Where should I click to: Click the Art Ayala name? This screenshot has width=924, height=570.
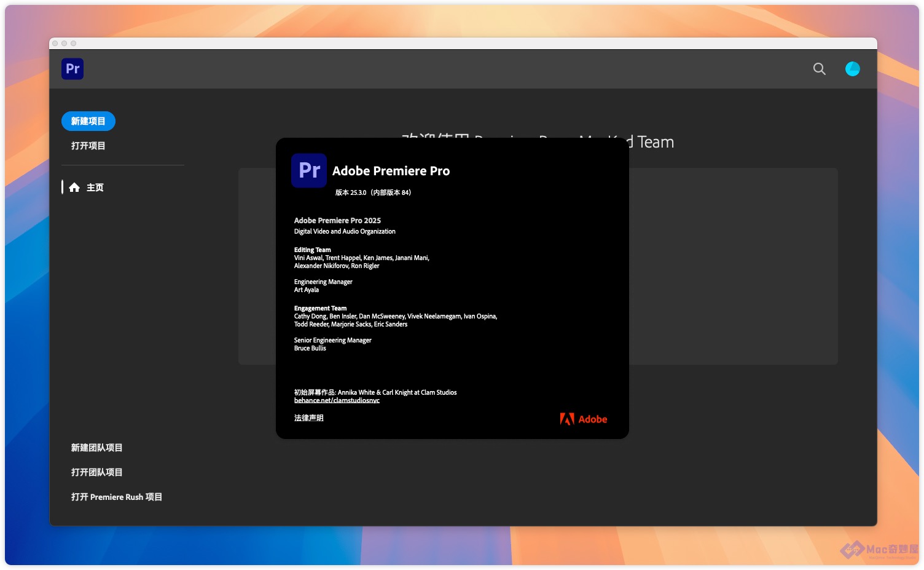(x=307, y=290)
